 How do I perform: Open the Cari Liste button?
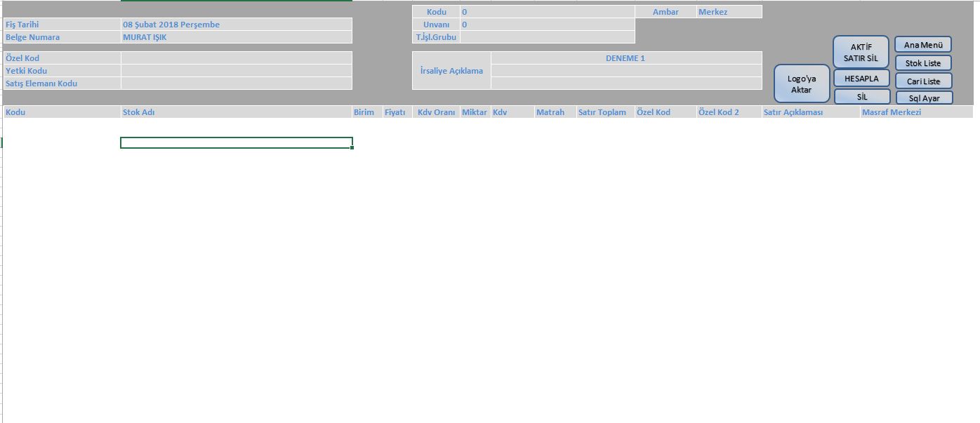pos(922,81)
